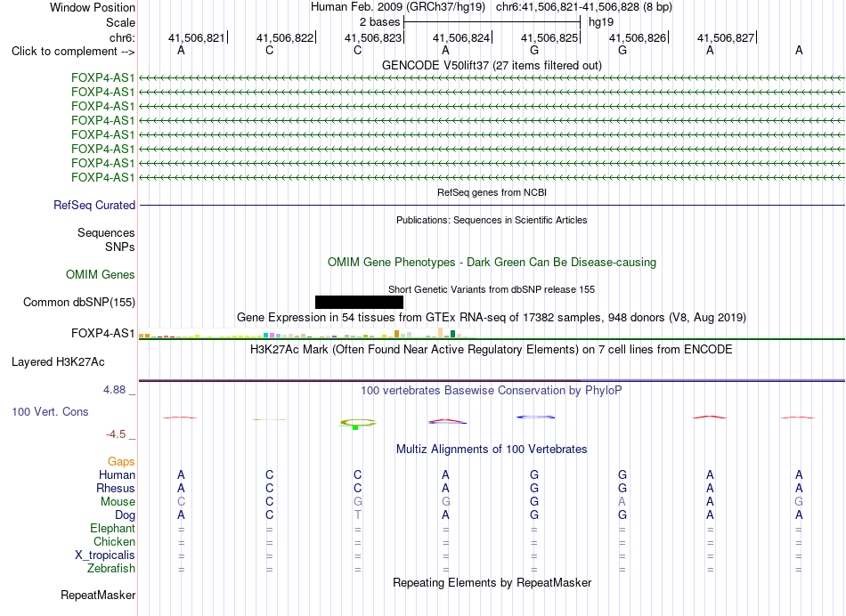Select the Gaps row label
This screenshot has width=846, height=616.
click(121, 461)
